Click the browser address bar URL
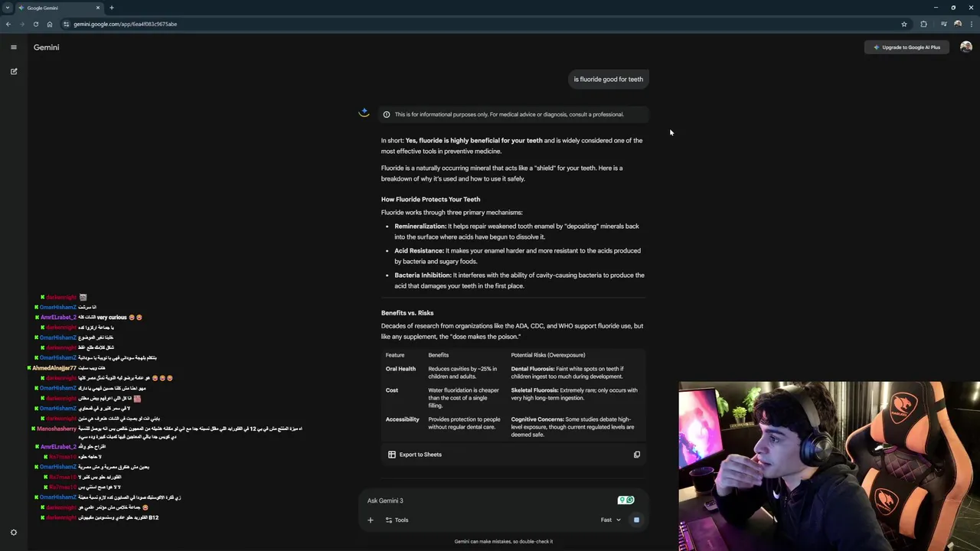The height and width of the screenshot is (551, 980). 126,24
